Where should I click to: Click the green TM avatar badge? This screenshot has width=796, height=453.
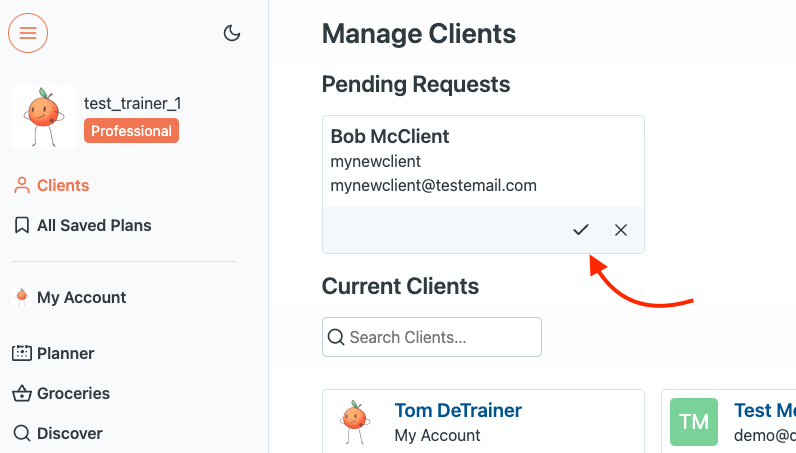694,422
